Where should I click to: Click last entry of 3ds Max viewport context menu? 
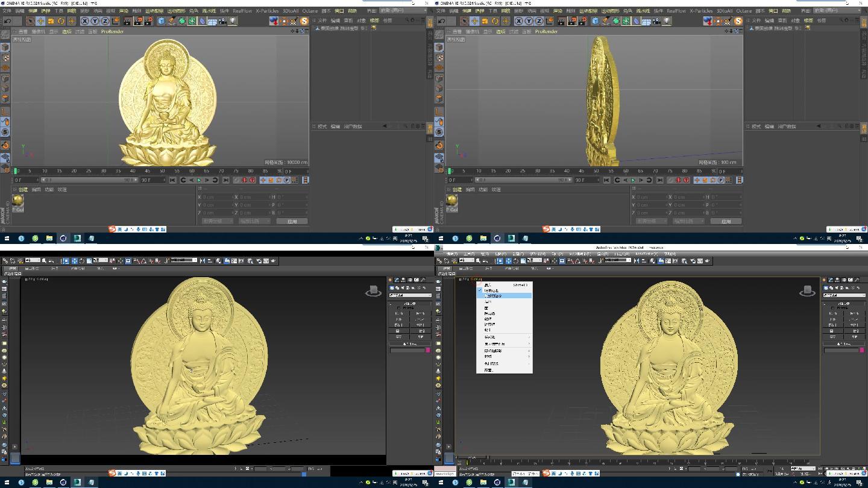coord(505,370)
